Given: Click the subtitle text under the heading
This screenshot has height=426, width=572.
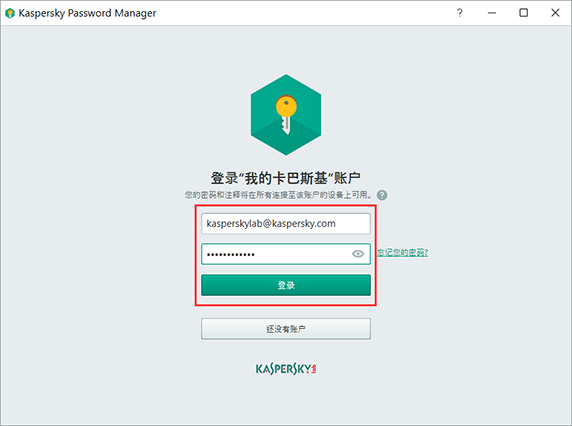Looking at the screenshot, I should coord(278,195).
